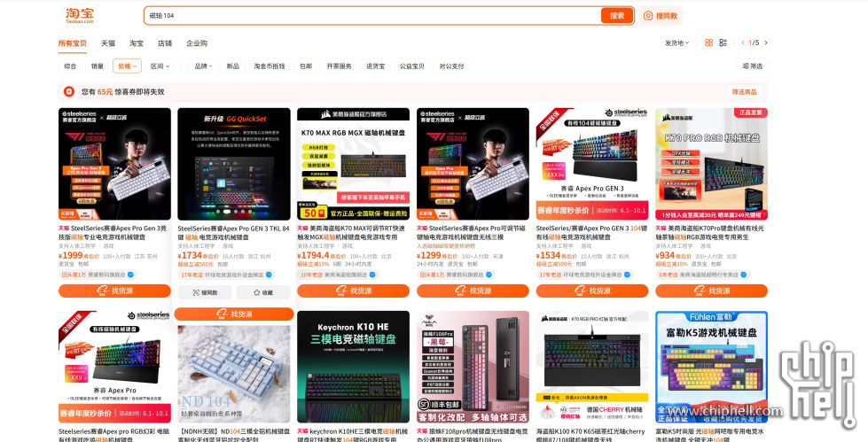This screenshot has height=442, width=868.
Task: Expand the 区间 price range dropdown
Action: click(x=160, y=66)
